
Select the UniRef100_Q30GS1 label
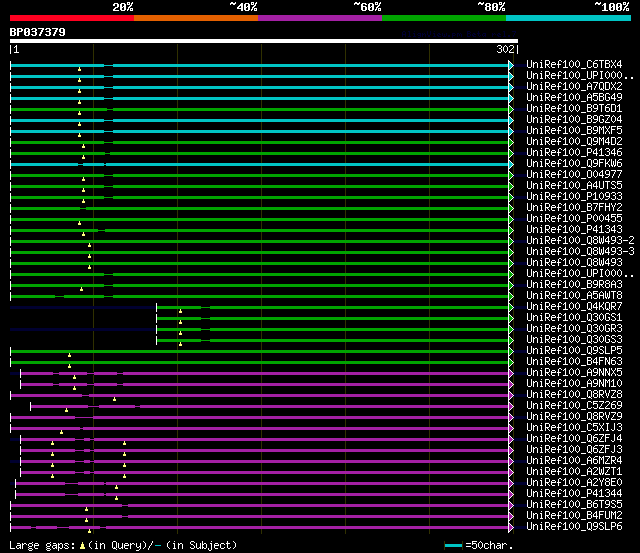point(574,318)
